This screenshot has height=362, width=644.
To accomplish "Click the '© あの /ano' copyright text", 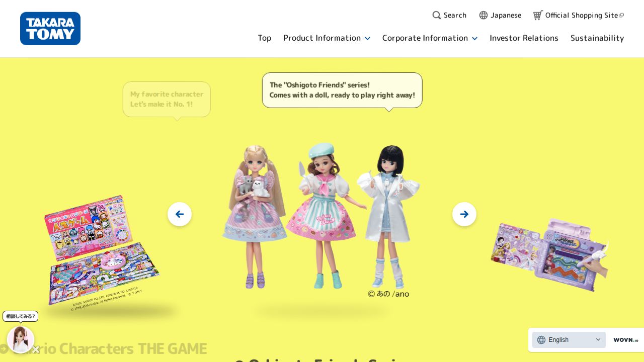I will (388, 294).
